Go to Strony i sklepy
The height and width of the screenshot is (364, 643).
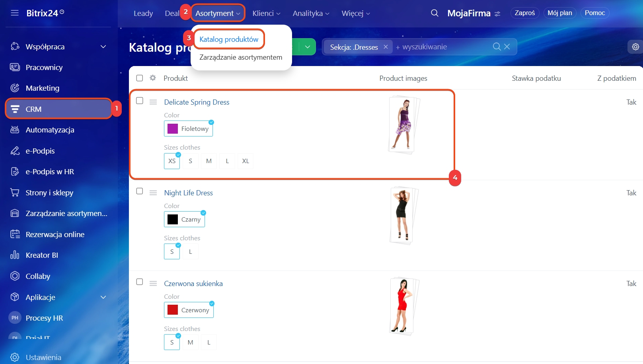(x=49, y=193)
